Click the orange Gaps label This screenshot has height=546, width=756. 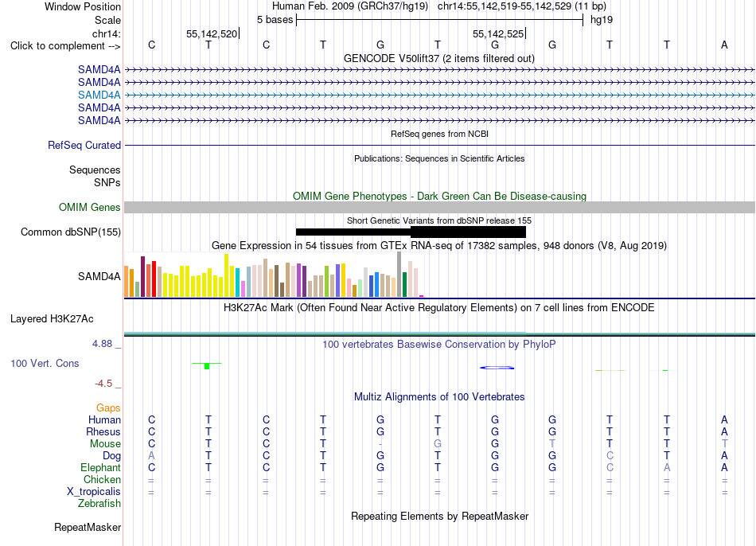coord(108,408)
